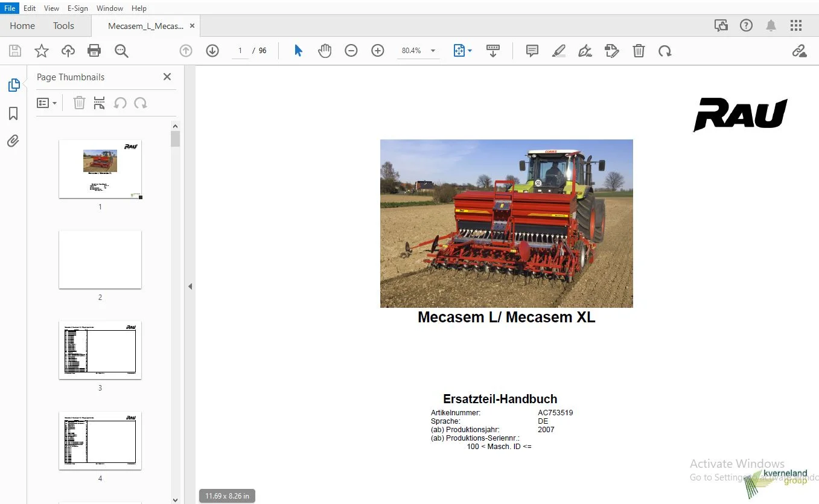Screen dimensions: 819x504
Task: Rotate thumbnail page counterclockwise
Action: (120, 103)
